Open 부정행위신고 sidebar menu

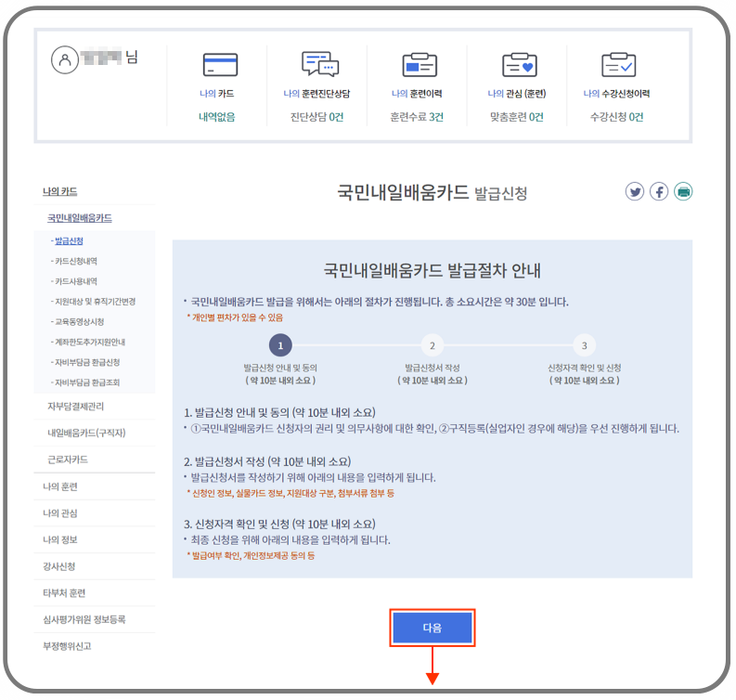pos(67,646)
